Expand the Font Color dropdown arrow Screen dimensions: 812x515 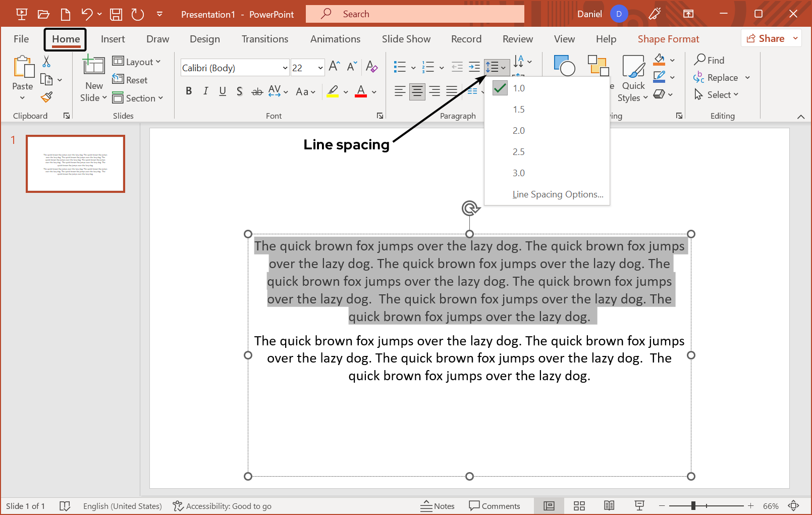pos(373,92)
